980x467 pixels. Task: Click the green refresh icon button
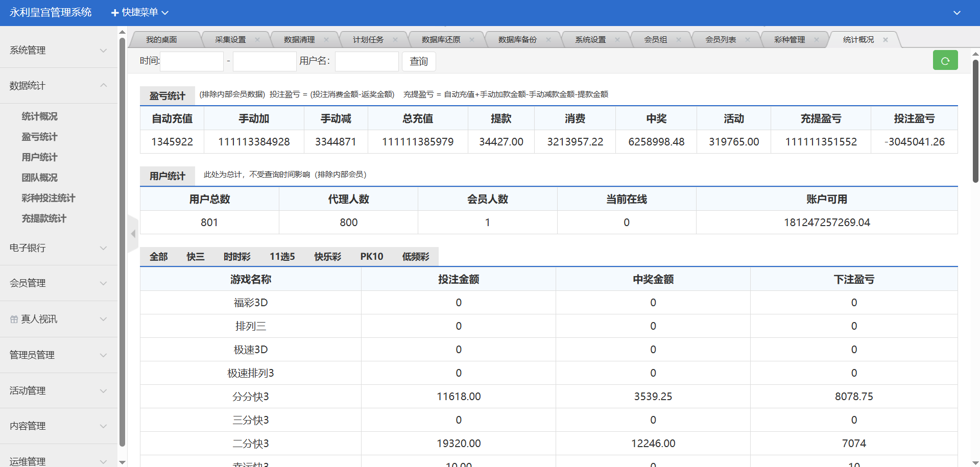pyautogui.click(x=945, y=61)
